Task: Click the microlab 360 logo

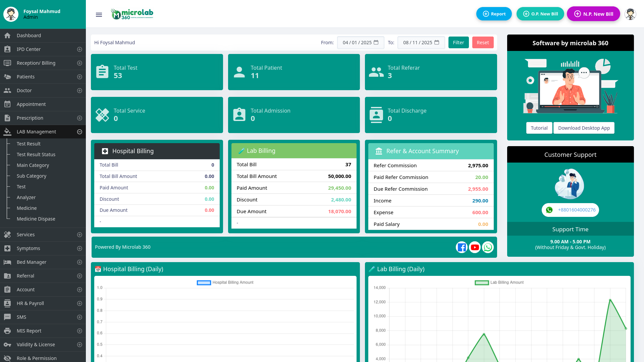Action: pos(132,14)
